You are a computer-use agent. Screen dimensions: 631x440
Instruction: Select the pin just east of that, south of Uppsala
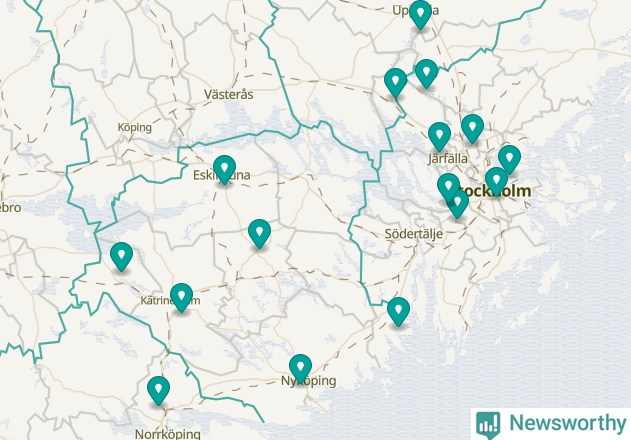click(427, 74)
